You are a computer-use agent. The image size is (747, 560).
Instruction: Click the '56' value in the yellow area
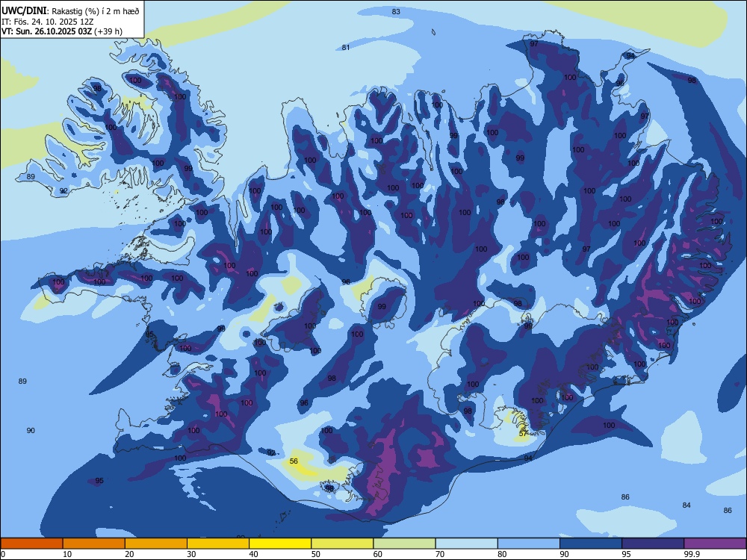click(294, 461)
